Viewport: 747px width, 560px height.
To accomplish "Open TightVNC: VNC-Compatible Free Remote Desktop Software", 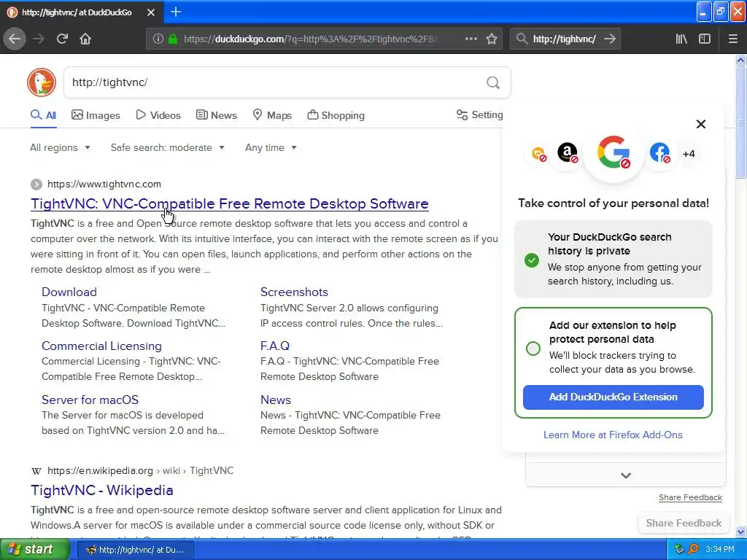I will (230, 203).
